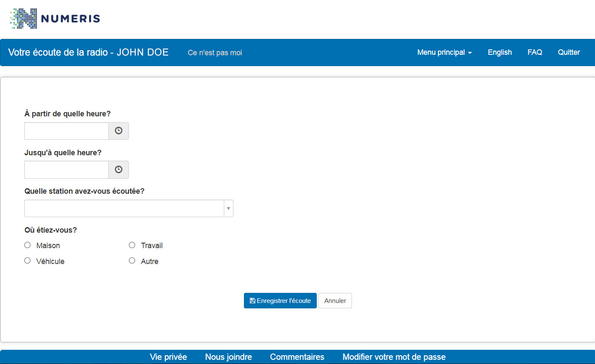Select the Autre radio button
The width and height of the screenshot is (595, 364).
pyautogui.click(x=132, y=261)
